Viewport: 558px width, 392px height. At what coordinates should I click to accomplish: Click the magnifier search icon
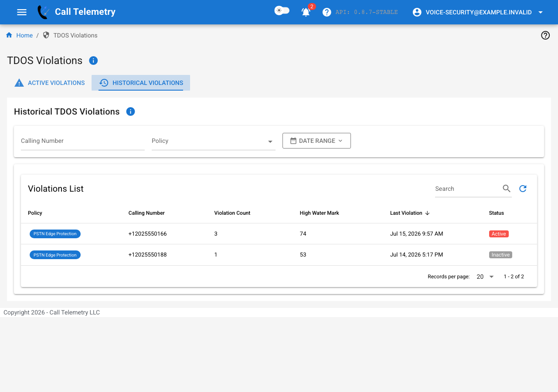point(507,189)
